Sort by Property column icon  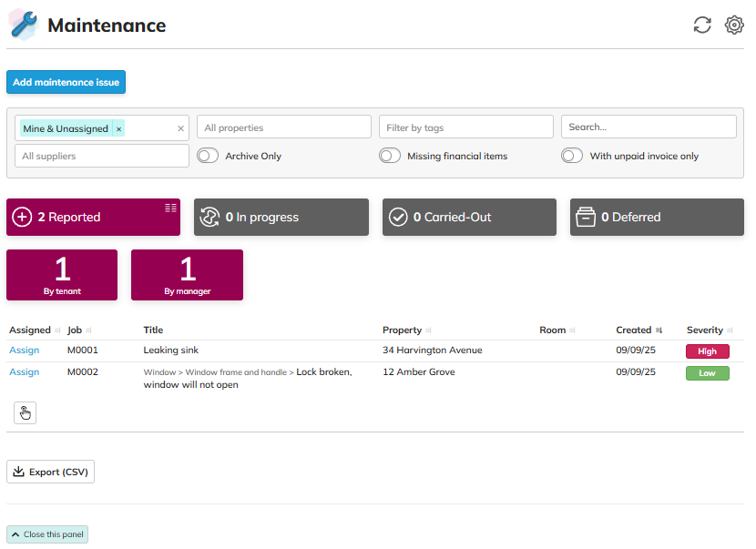428,330
